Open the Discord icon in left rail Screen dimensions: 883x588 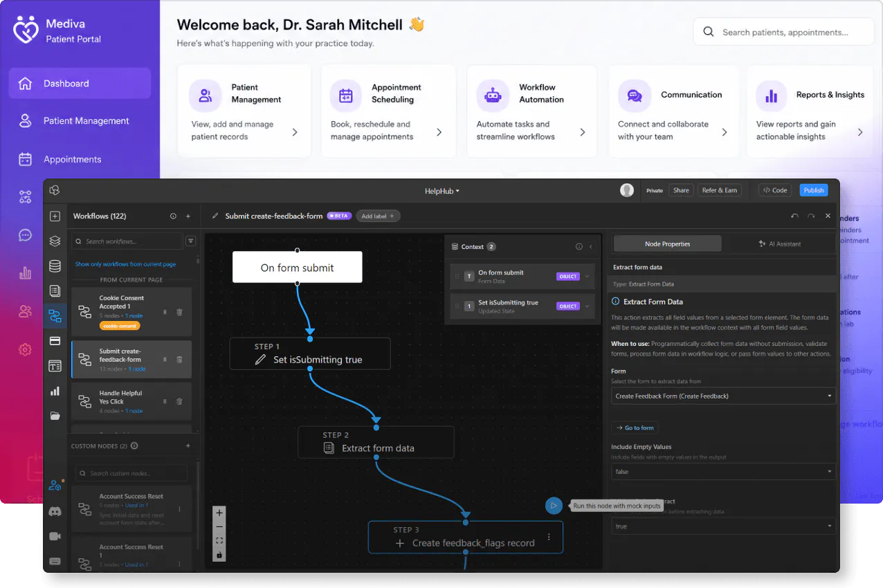point(55,511)
